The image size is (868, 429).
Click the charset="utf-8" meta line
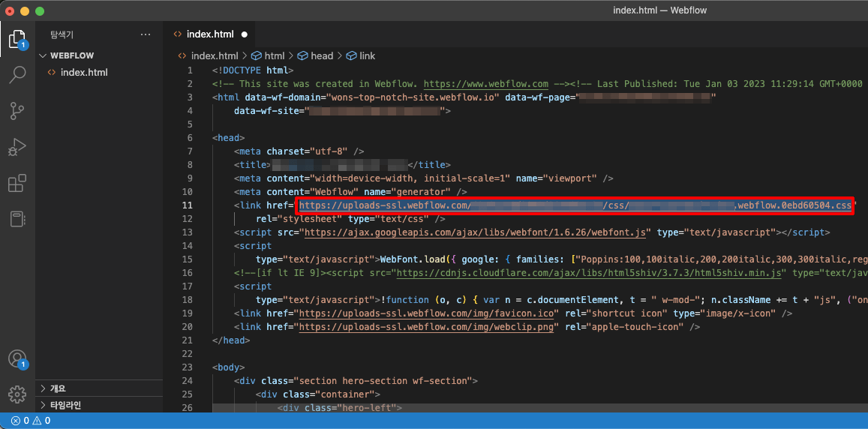[299, 151]
